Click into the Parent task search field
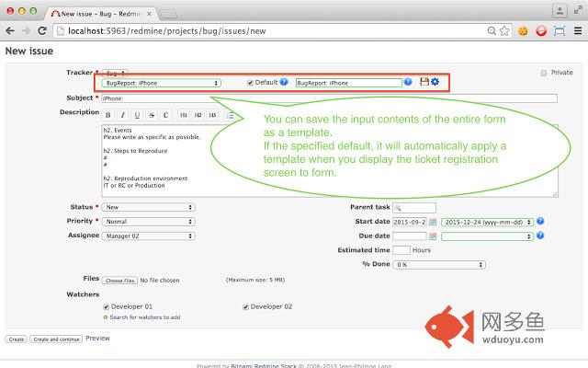This screenshot has width=588, height=368. coord(414,208)
